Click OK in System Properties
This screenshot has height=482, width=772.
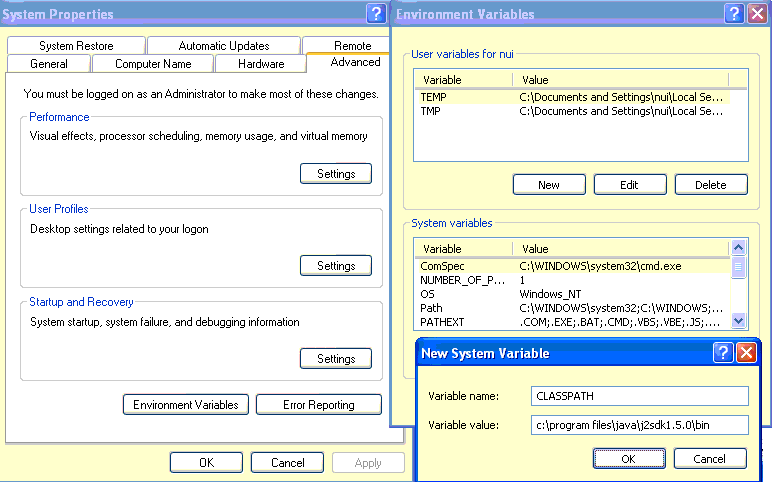[x=206, y=463]
